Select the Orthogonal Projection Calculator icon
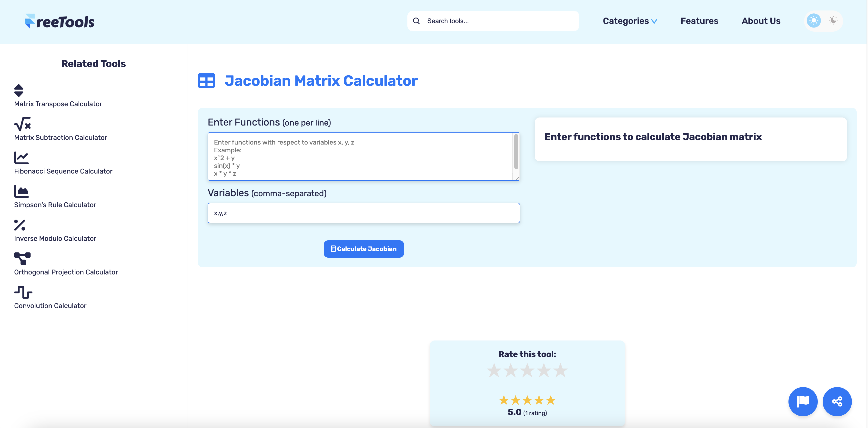868x428 pixels. tap(22, 259)
